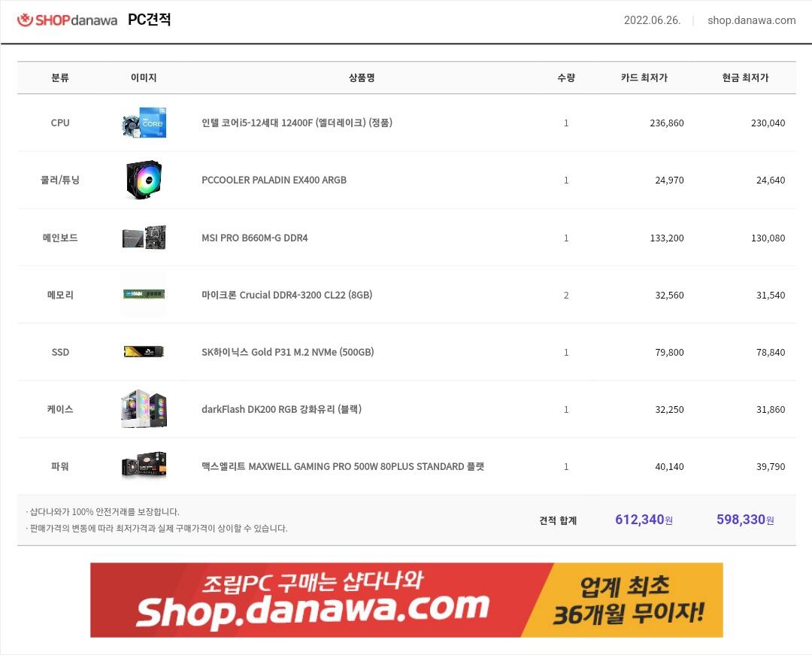Click the PCCOOLER PALADIN cooler thumbnail
The image size is (812, 658).
pos(144,180)
